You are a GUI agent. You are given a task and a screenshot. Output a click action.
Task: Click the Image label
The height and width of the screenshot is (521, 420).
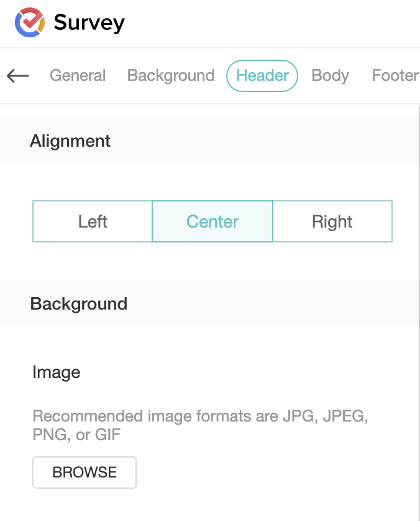[57, 372]
